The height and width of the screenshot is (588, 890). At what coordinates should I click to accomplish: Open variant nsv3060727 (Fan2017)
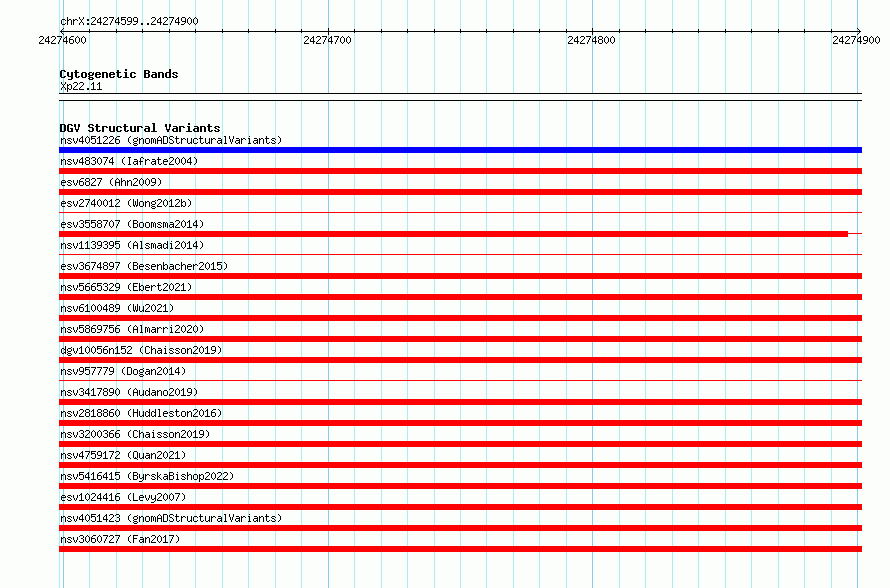point(120,539)
